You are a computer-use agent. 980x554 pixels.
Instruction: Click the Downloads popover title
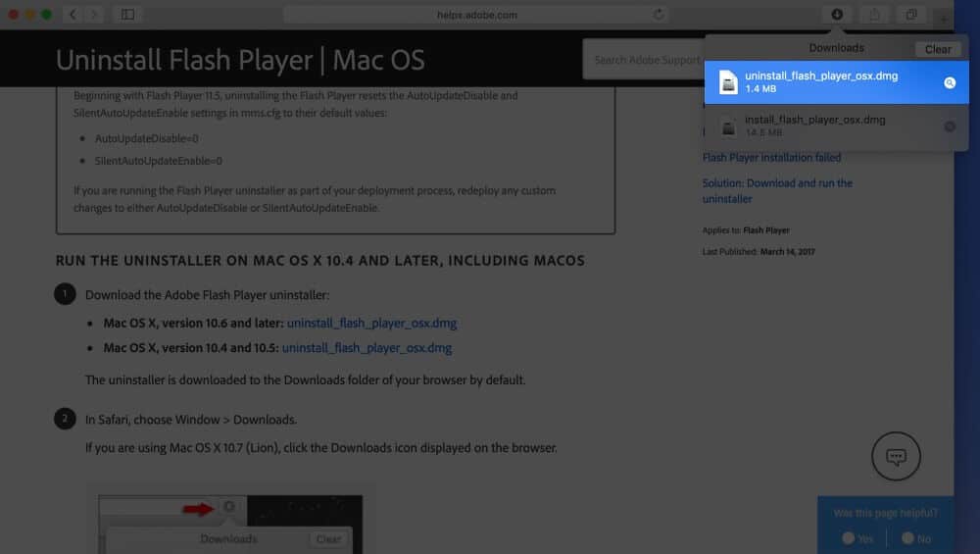click(836, 48)
